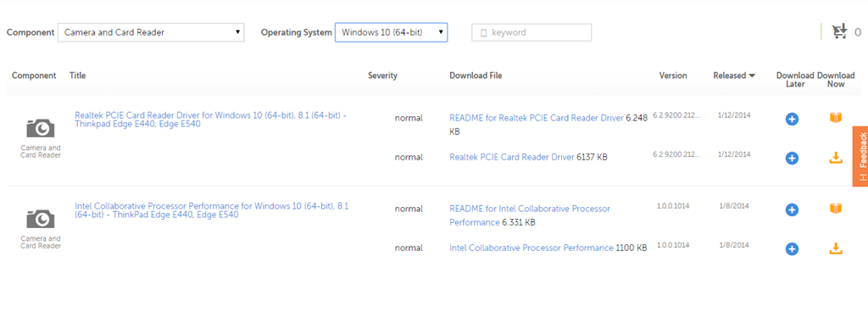Open Realtek PCIE Card Reader Driver title link
The height and width of the screenshot is (318, 868).
(210, 120)
